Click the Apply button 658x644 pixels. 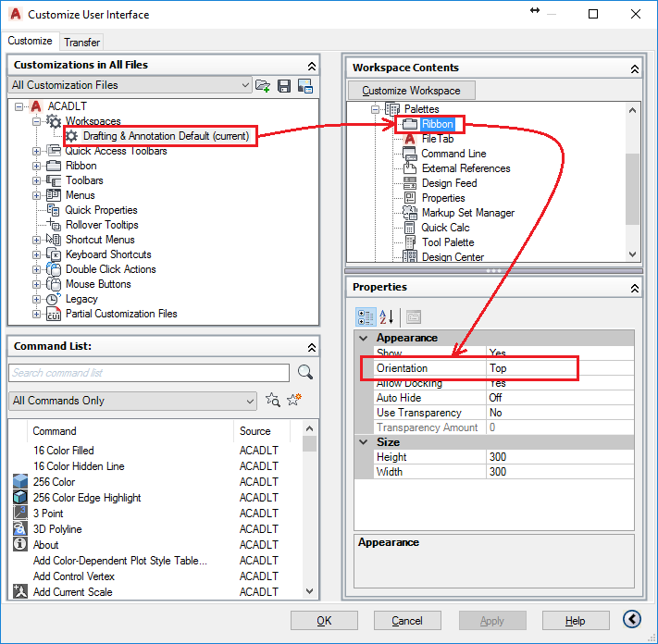coord(492,621)
